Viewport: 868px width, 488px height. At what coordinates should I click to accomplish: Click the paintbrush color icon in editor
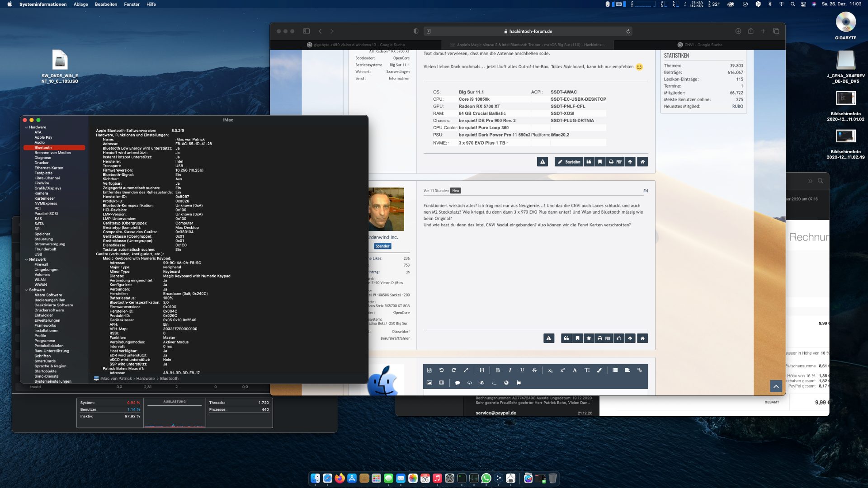[x=599, y=370]
